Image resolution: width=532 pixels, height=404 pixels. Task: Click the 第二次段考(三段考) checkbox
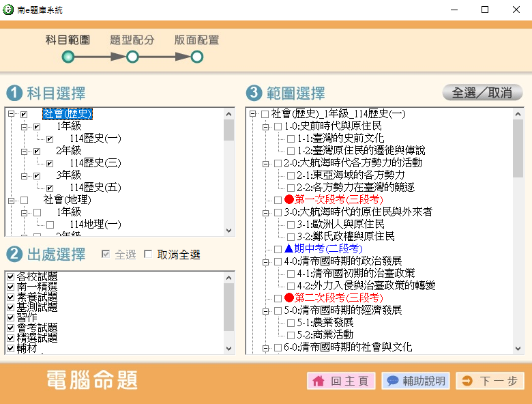pos(278,298)
